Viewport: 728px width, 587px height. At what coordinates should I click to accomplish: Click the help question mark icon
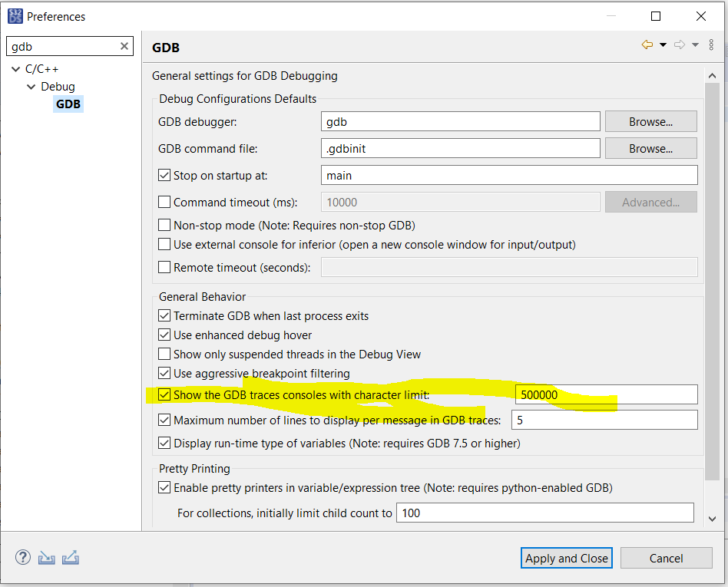tap(22, 557)
